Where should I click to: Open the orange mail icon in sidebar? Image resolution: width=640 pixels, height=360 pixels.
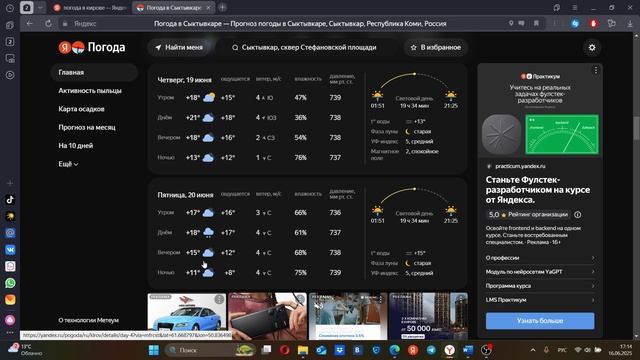(x=10, y=300)
